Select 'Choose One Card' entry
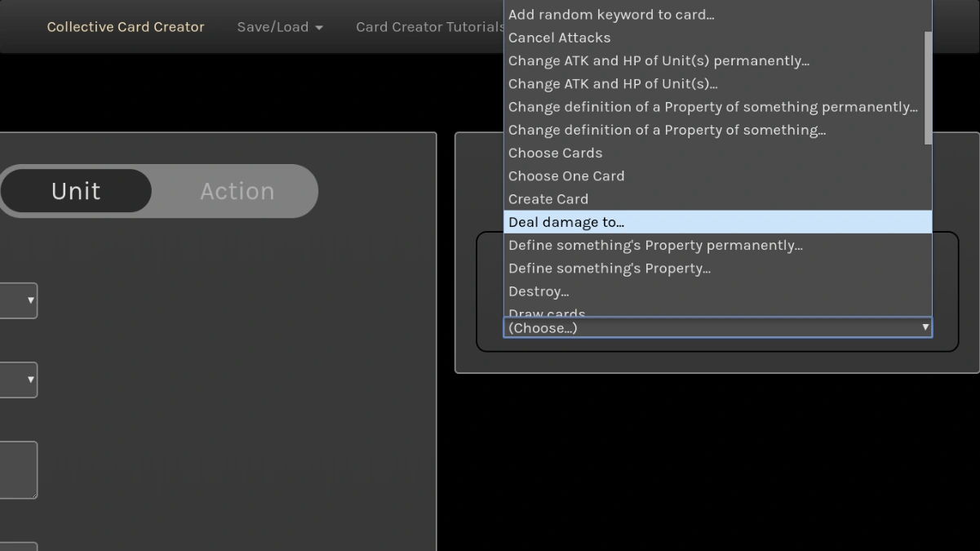The image size is (980, 551). (566, 176)
